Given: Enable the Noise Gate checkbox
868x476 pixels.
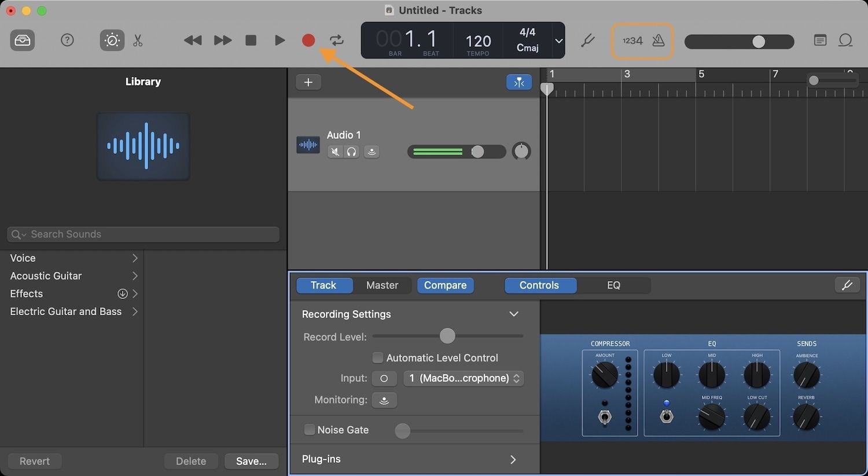Looking at the screenshot, I should tap(310, 430).
